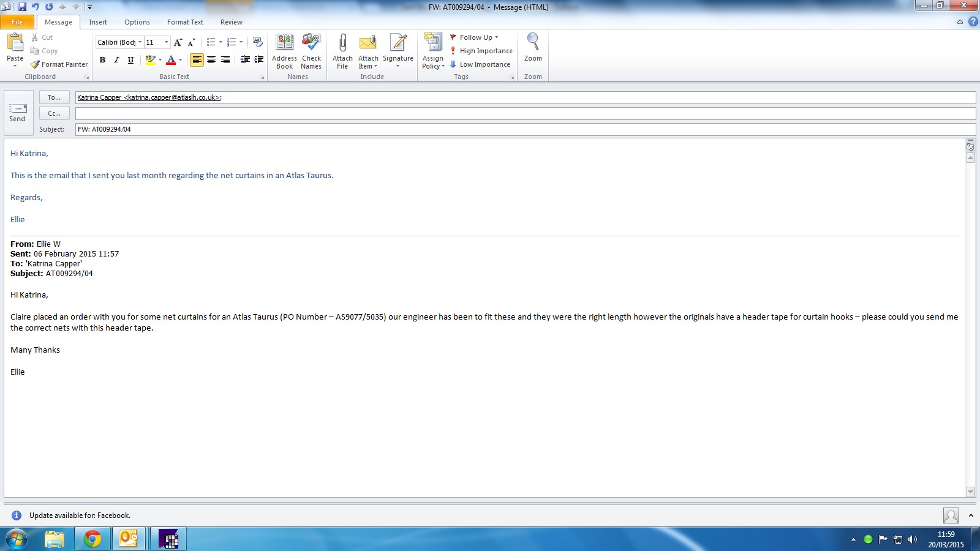Toggle align text left

point(197,60)
